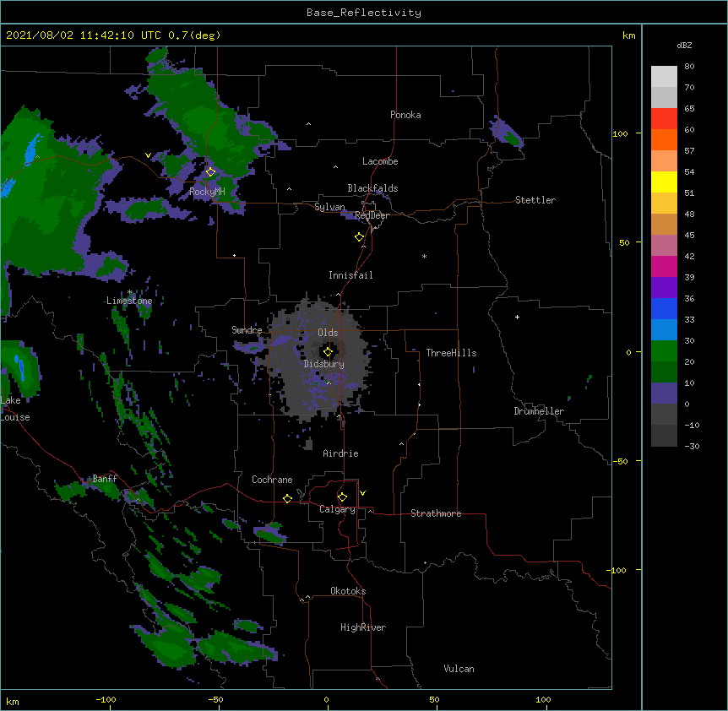Screen dimensions: 728x711
Task: Click the Drumheller town label
Action: click(x=539, y=411)
